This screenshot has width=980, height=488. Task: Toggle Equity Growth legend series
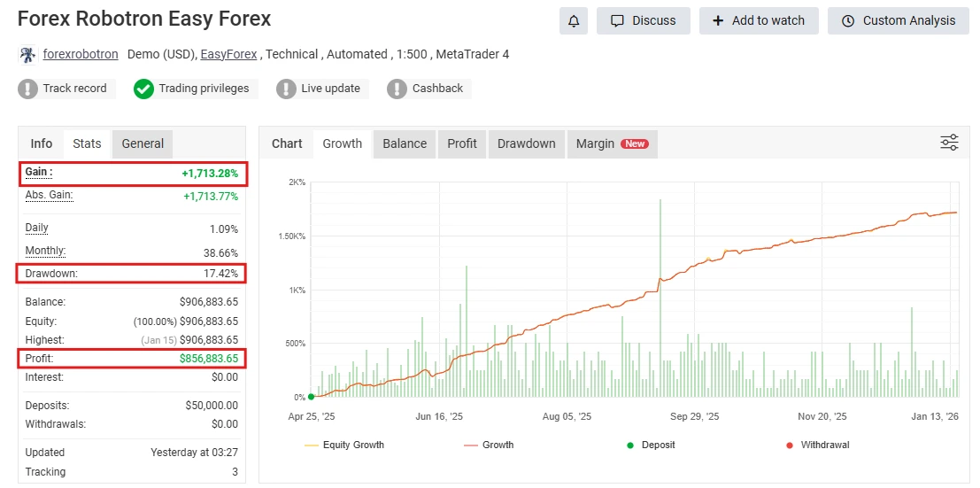344,445
